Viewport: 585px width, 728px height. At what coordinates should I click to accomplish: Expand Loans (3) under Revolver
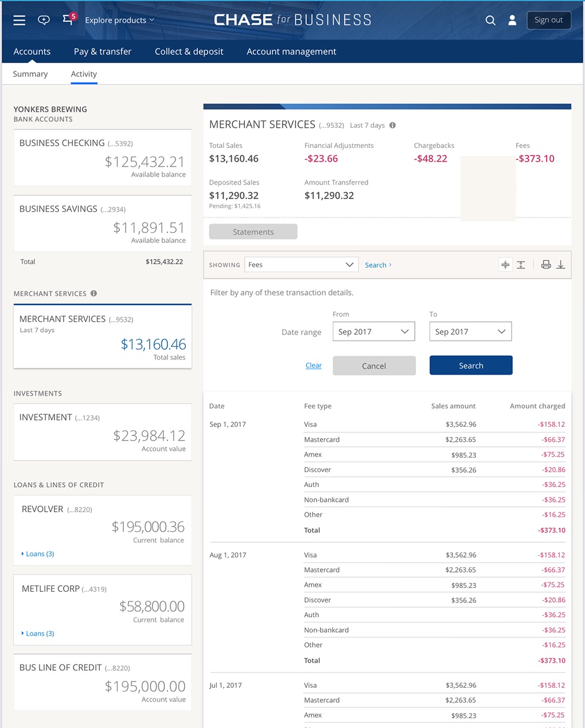(x=38, y=554)
